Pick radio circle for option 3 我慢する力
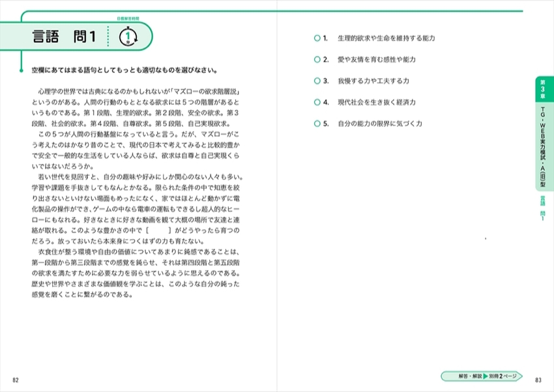 317,81
